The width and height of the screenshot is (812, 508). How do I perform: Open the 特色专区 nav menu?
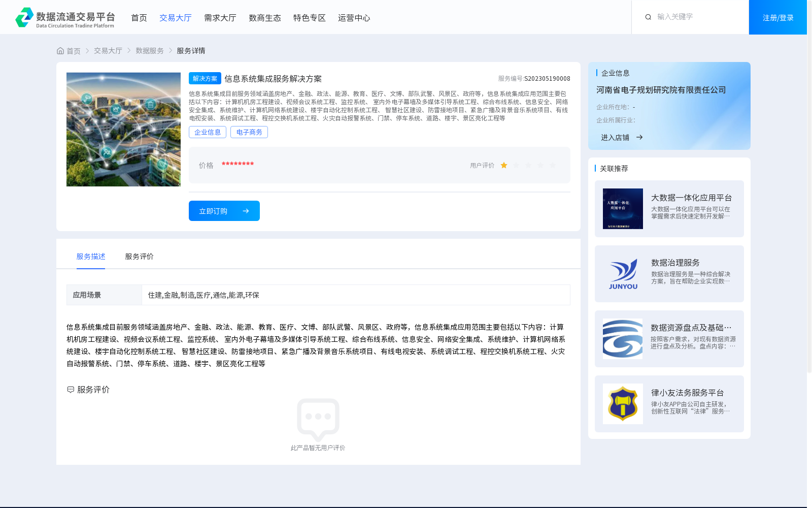[310, 18]
